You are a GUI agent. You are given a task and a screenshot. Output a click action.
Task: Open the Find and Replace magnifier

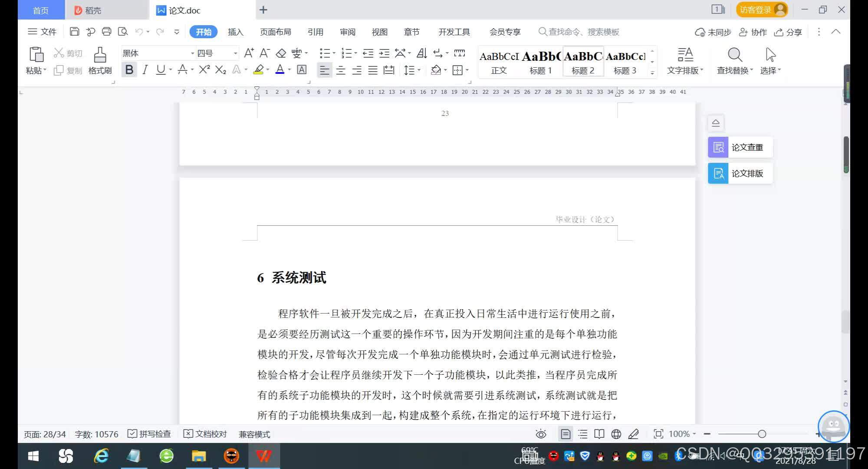[735, 55]
